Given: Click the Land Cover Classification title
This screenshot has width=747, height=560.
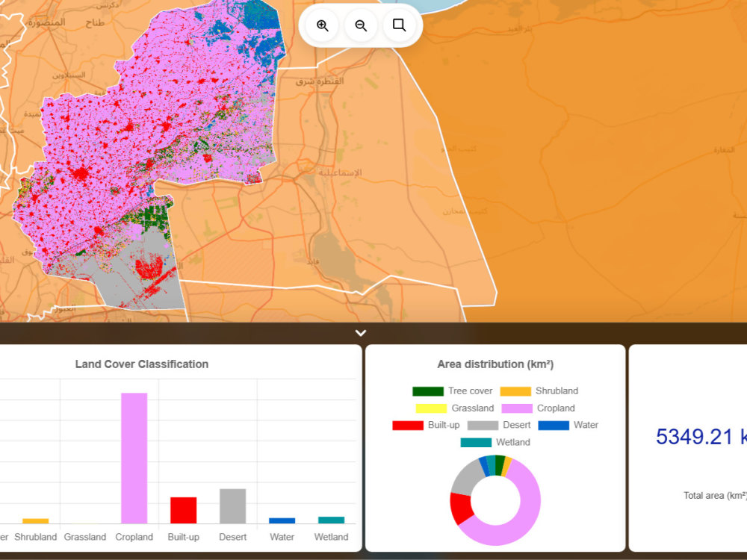Looking at the screenshot, I should [x=142, y=364].
